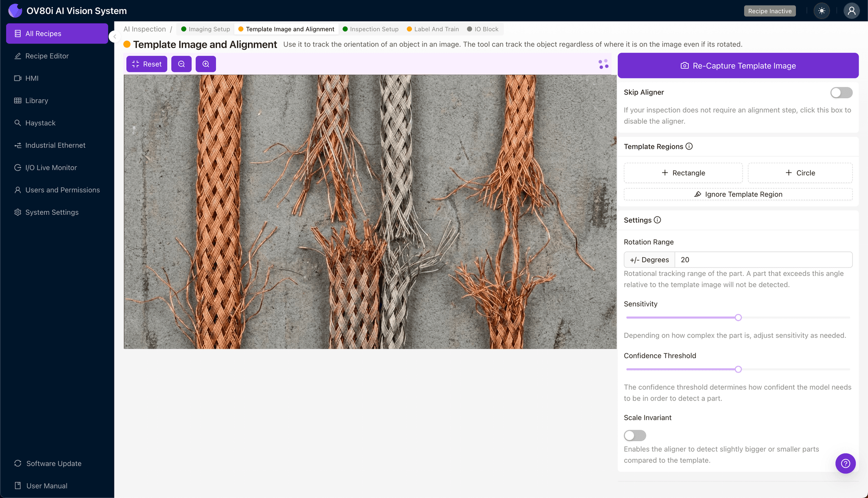The height and width of the screenshot is (498, 868).
Task: Switch to Inspection Setup tab
Action: pyautogui.click(x=370, y=29)
